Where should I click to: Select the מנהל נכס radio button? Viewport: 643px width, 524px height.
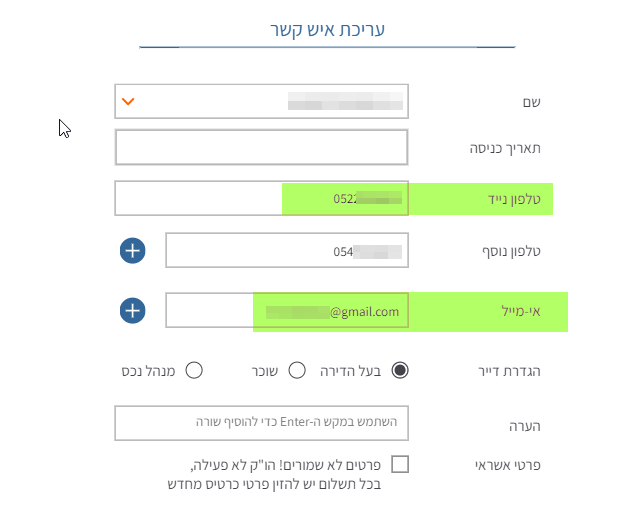pos(194,370)
